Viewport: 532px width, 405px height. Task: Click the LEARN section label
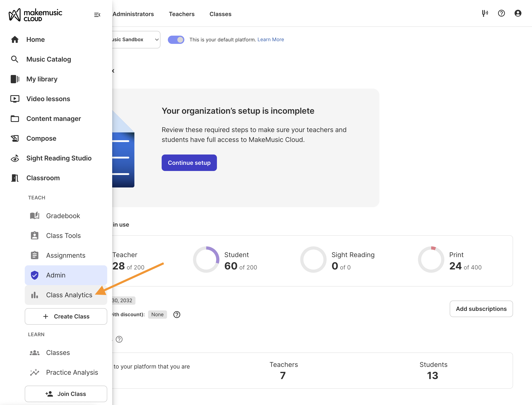36,335
